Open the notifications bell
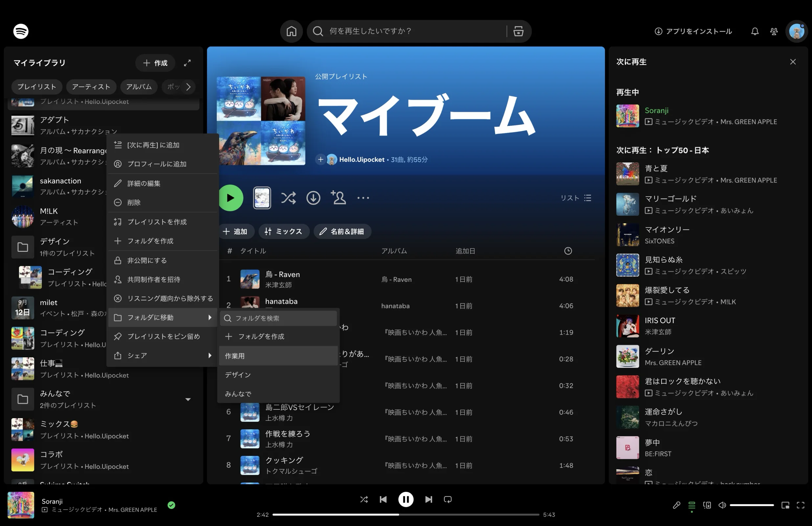 coord(755,32)
